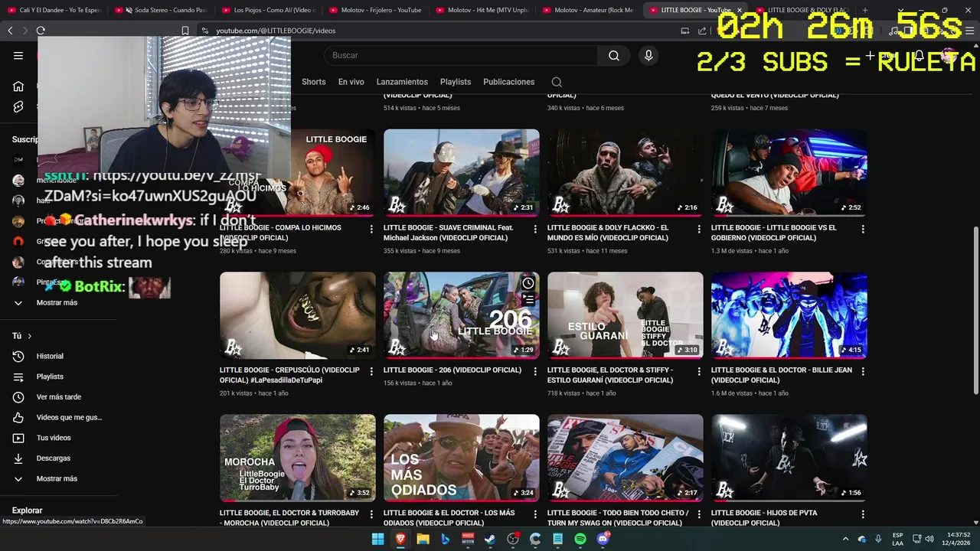Open Spotify from the taskbar
Viewport: 980px width, 551px height.
point(580,540)
